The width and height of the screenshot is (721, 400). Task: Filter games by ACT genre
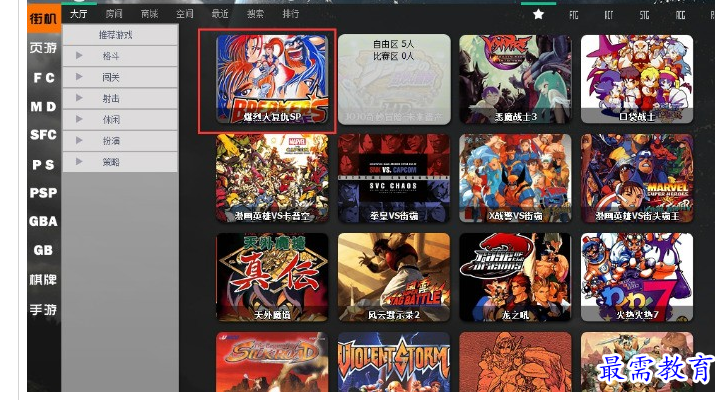[x=609, y=15]
